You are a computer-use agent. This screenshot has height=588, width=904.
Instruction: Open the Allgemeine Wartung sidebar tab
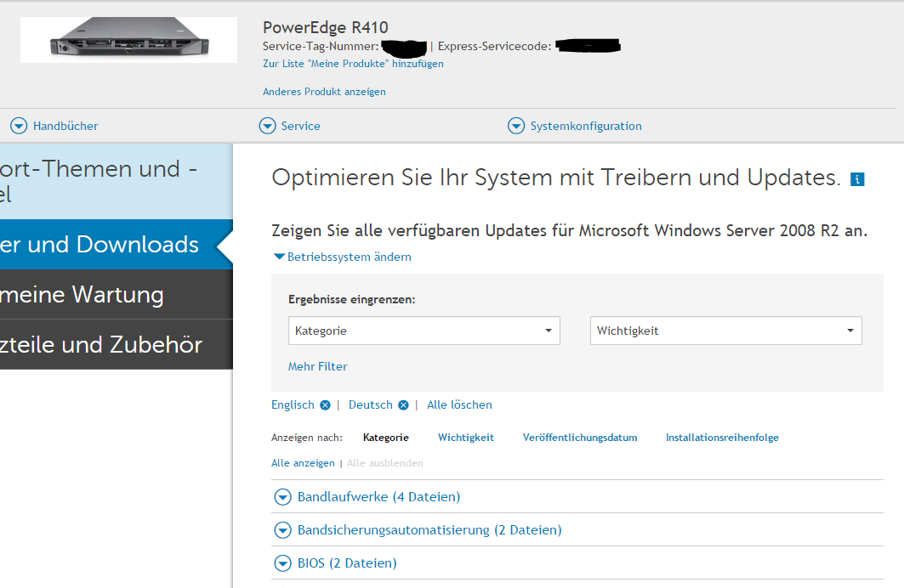click(117, 294)
